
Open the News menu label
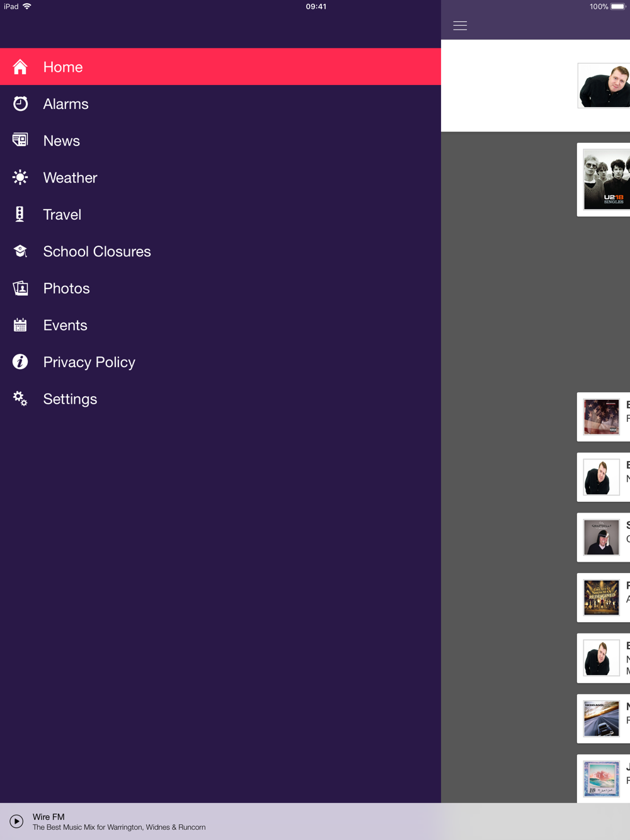click(62, 140)
